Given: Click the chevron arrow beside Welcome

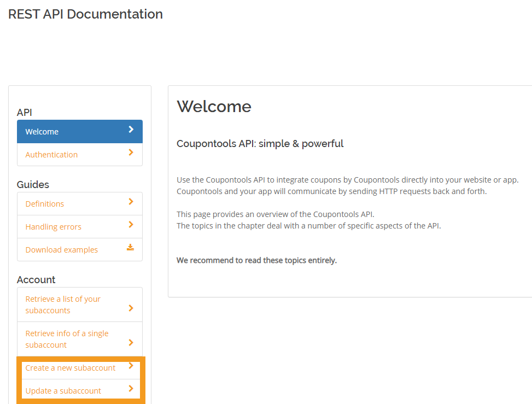Looking at the screenshot, I should point(131,130).
